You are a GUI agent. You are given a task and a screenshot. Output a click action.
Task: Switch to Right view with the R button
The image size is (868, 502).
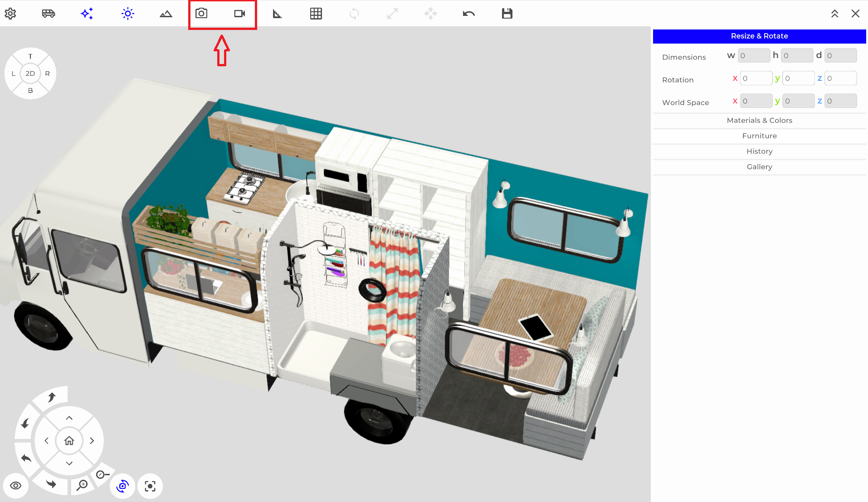(x=47, y=74)
